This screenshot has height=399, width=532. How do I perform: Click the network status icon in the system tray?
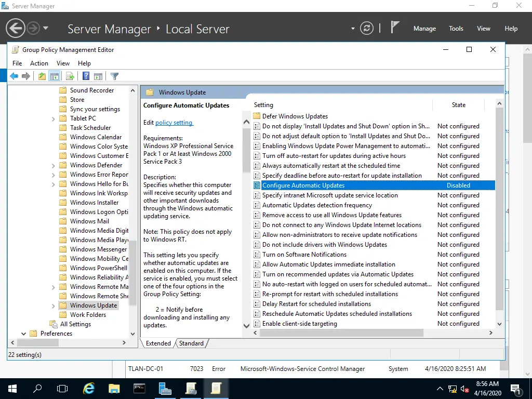point(453,389)
